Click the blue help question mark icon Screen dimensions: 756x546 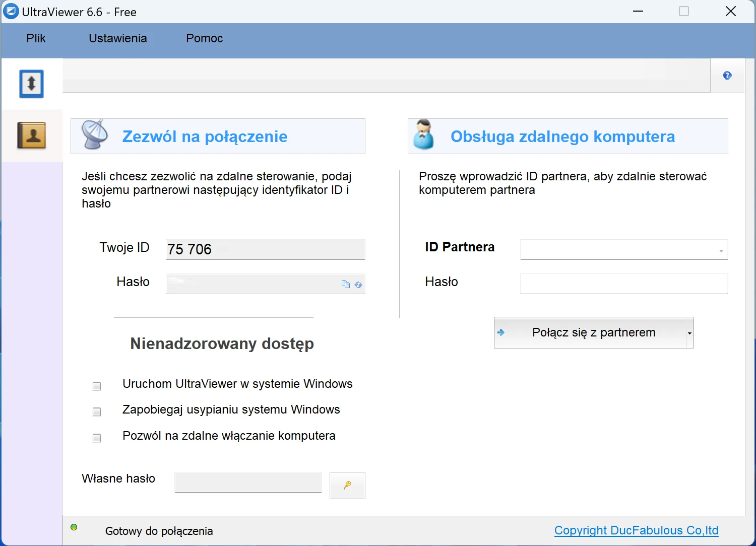click(727, 76)
